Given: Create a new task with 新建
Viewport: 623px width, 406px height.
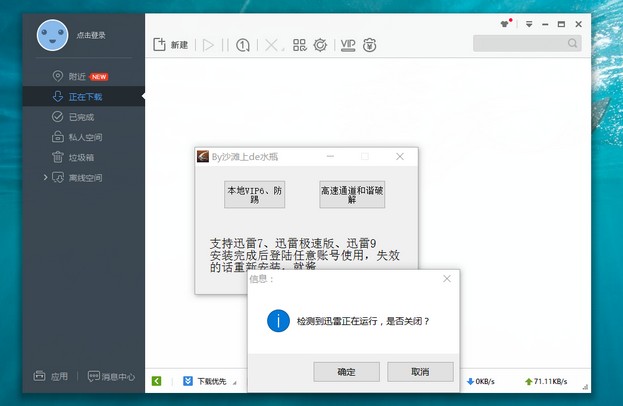Looking at the screenshot, I should [x=170, y=44].
